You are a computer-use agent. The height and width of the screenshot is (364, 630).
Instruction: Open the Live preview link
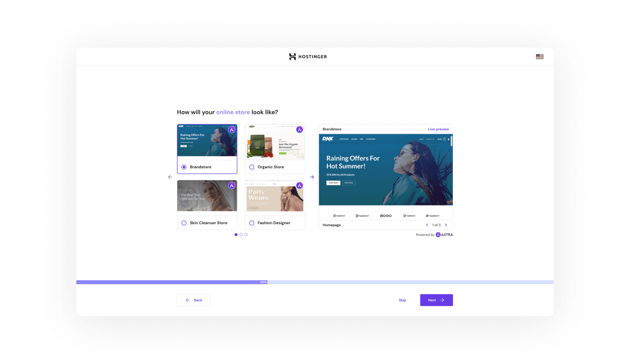[x=438, y=129]
